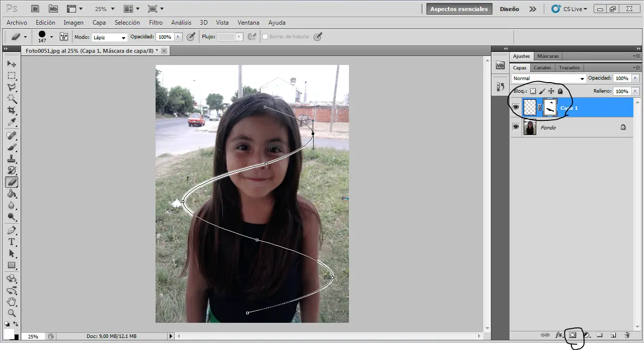Image resolution: width=644 pixels, height=350 pixels.
Task: Hide the Capa 1 layer
Action: point(516,107)
